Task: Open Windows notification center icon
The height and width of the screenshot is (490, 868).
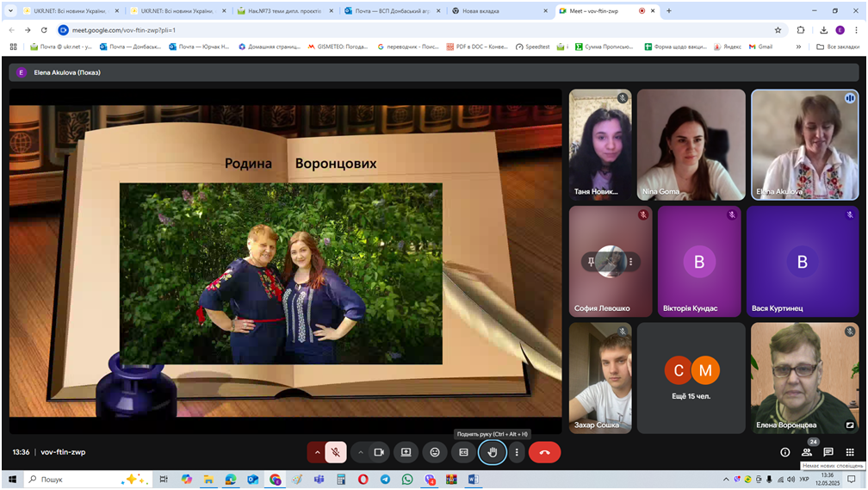Action: (852, 479)
